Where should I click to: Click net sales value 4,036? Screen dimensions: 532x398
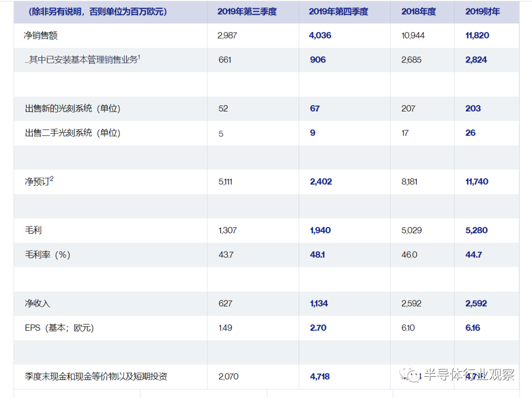pos(320,36)
